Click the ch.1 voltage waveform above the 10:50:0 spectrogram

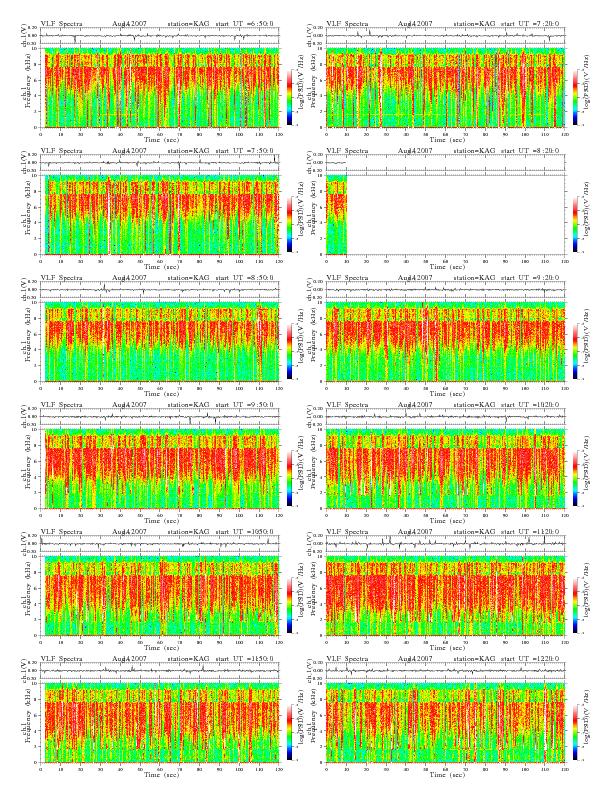coord(160,543)
